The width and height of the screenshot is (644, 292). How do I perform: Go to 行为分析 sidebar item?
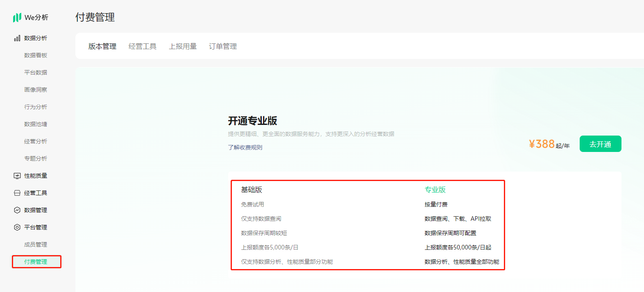36,107
